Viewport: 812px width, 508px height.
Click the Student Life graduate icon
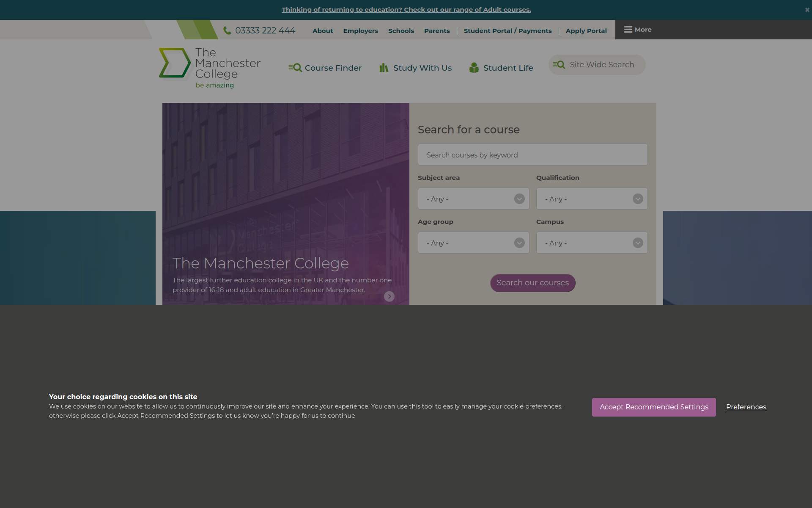pos(474,68)
